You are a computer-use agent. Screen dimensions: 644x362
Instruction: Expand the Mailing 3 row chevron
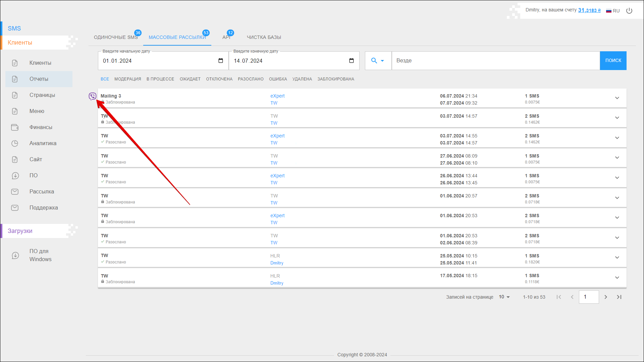(617, 98)
